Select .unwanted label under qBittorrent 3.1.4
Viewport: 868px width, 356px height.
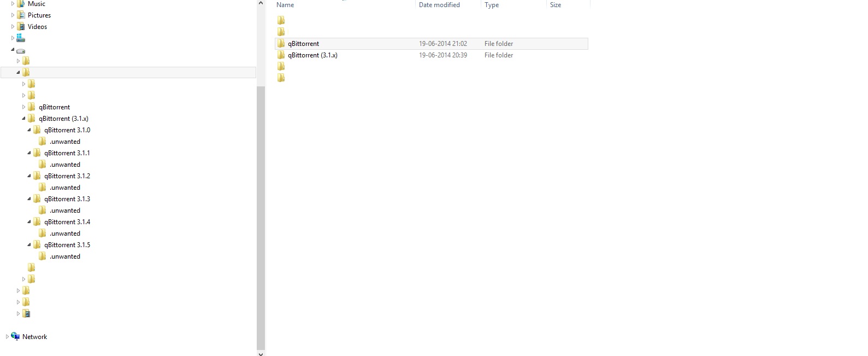[x=65, y=234]
